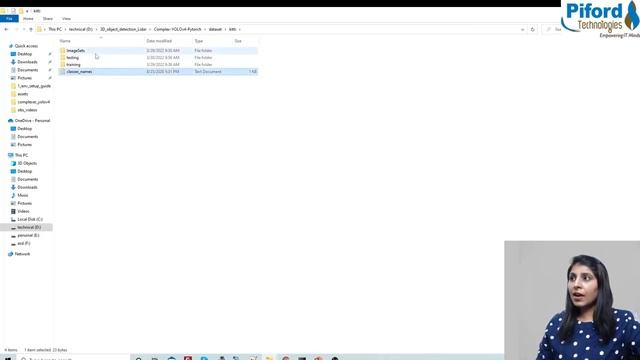The width and height of the screenshot is (640, 360).
Task: Open Pictures under OneDrive - Personal
Action: coord(24,145)
